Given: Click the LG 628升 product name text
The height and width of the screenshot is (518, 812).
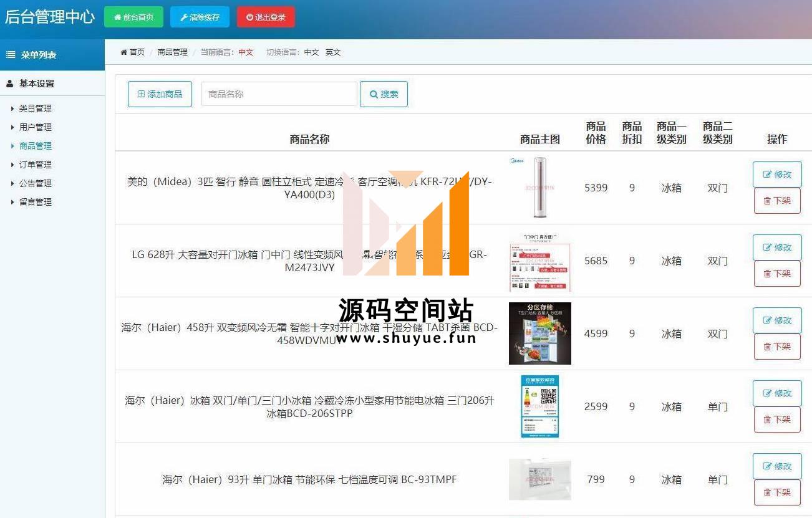Looking at the screenshot, I should coord(310,261).
